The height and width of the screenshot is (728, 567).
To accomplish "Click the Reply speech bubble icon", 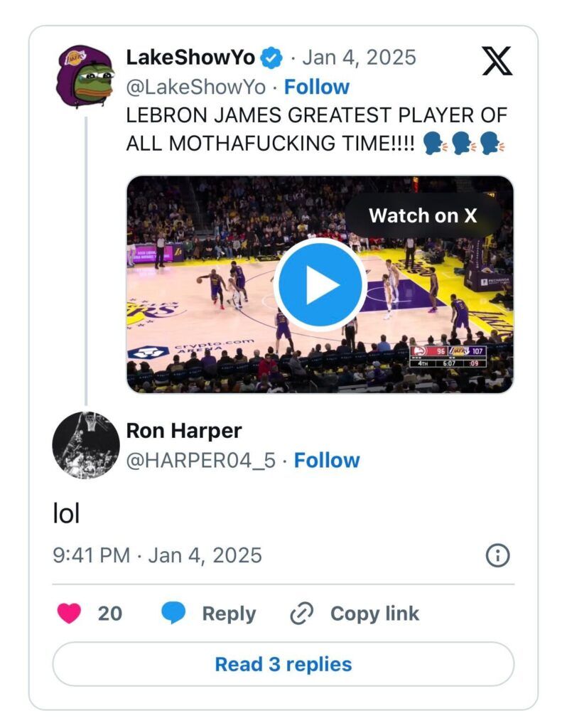I will tap(173, 613).
